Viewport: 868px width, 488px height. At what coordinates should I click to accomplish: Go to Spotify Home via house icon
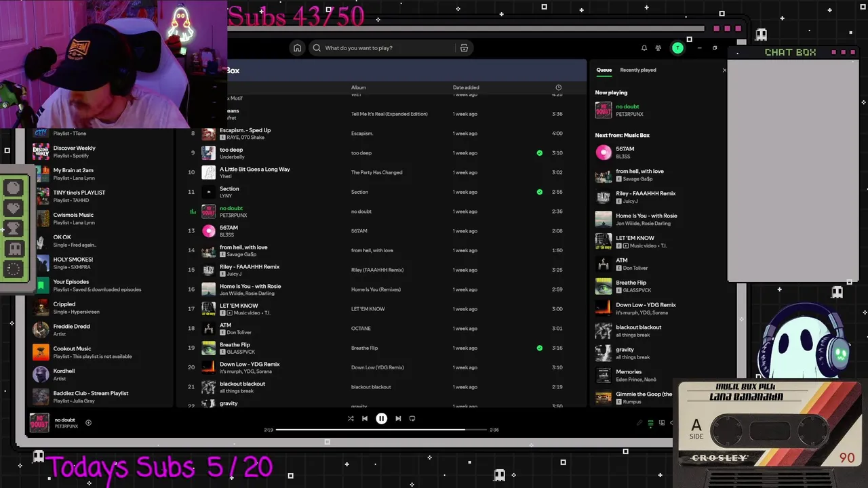pos(297,48)
